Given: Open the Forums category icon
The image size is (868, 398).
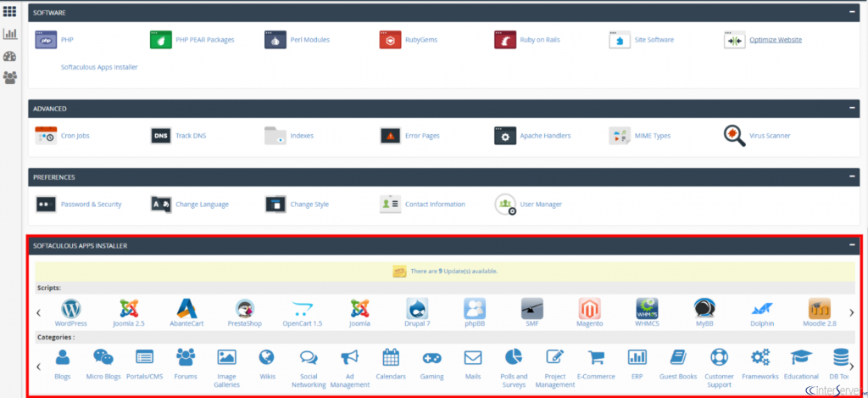Looking at the screenshot, I should pos(185,357).
